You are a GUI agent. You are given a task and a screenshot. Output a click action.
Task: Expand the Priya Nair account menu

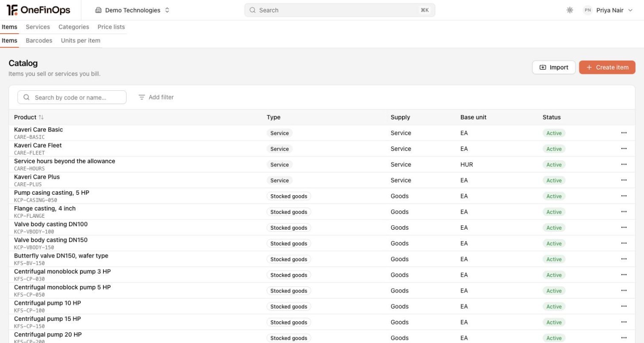point(608,10)
